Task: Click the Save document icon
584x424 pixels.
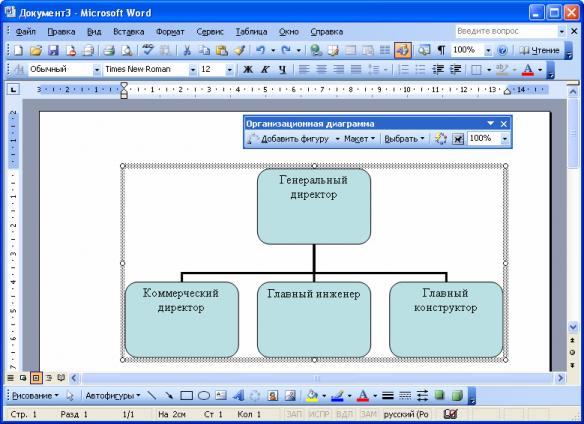Action: tap(53, 50)
